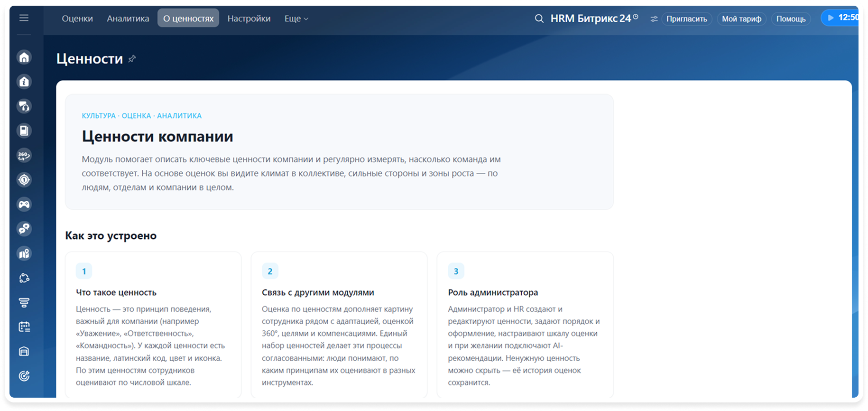The image size is (868, 411).
Task: Switch to the Оценки tab
Action: pyautogui.click(x=77, y=19)
